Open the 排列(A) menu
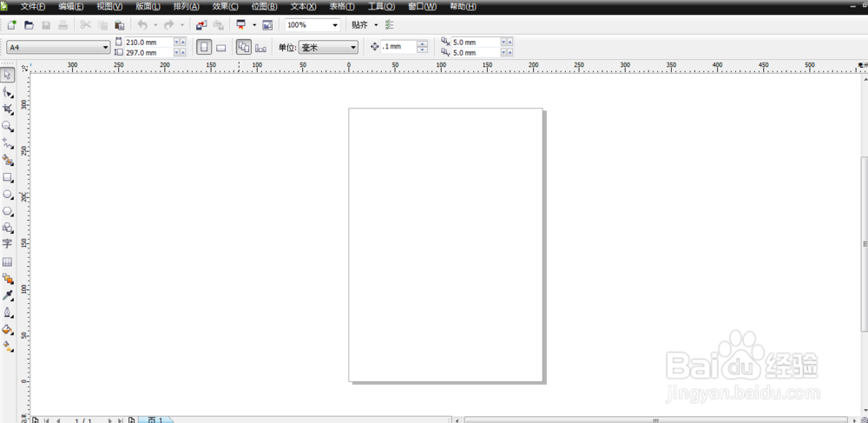This screenshot has height=423, width=868. [x=186, y=7]
